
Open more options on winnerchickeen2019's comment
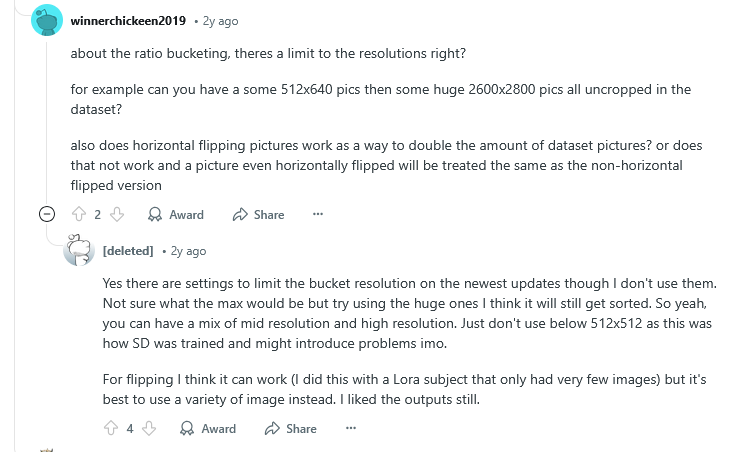[318, 214]
